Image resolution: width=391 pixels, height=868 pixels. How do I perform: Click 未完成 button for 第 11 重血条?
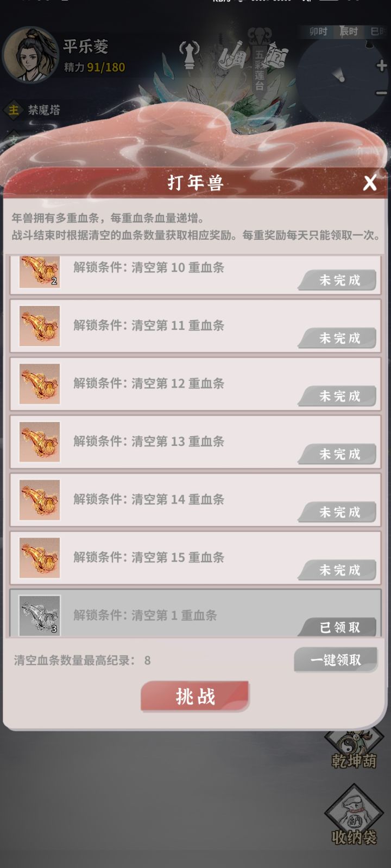click(338, 339)
